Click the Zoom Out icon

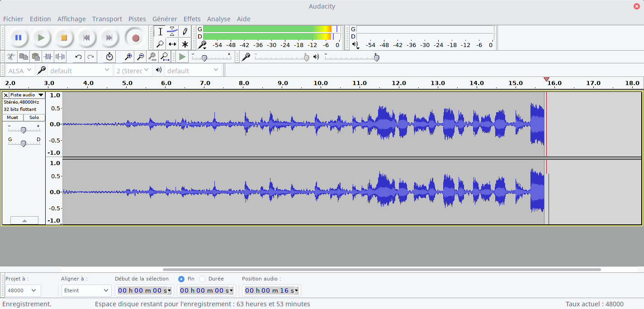(141, 57)
